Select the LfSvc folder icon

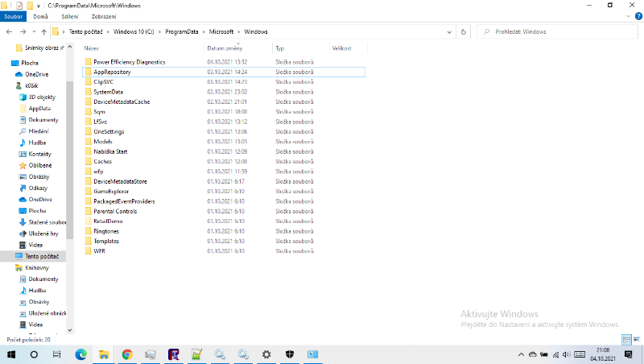tap(89, 122)
